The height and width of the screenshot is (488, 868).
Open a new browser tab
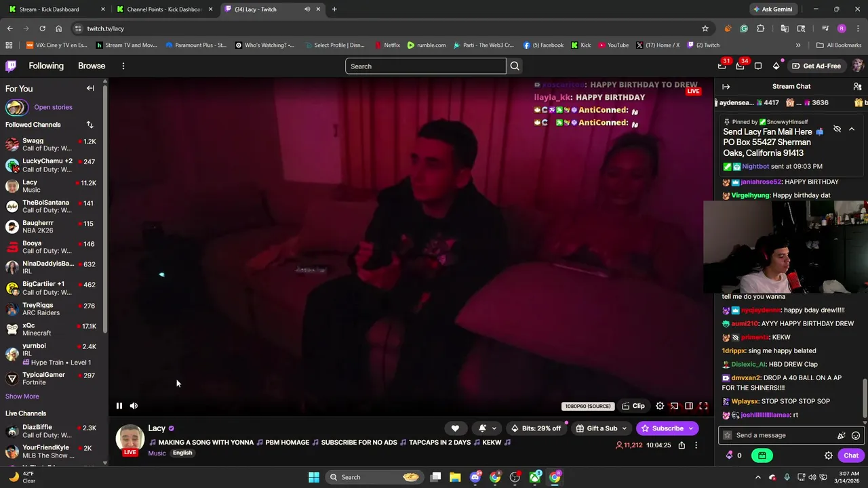click(334, 9)
